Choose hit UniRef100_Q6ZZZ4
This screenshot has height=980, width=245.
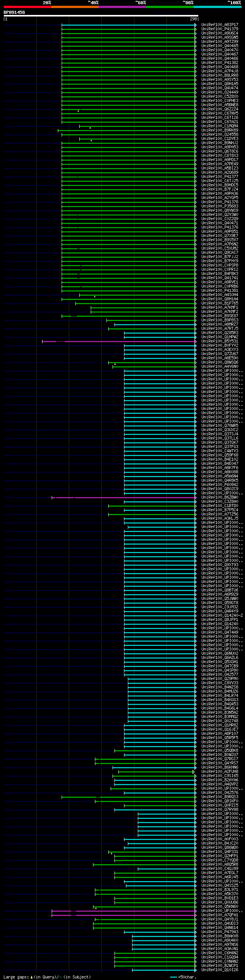(220, 109)
